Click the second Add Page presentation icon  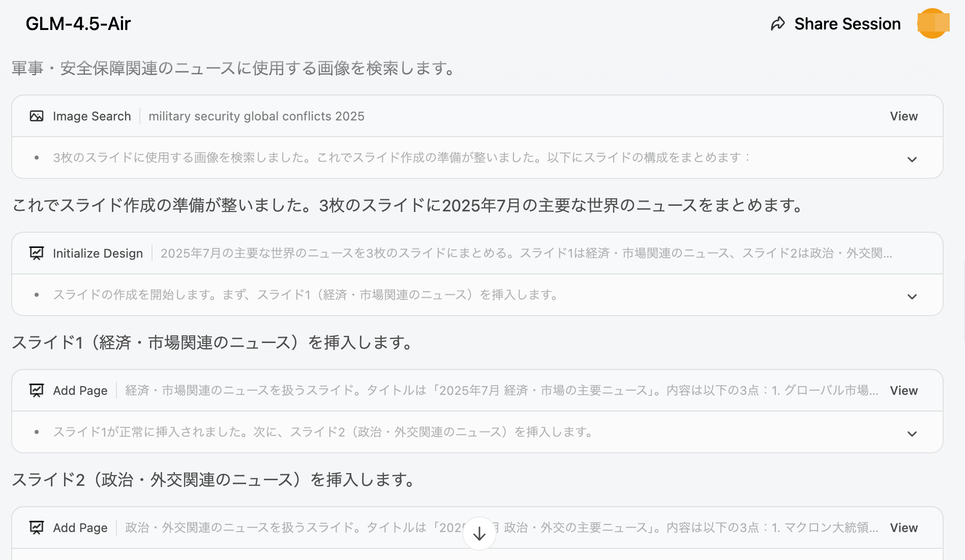pyautogui.click(x=37, y=527)
